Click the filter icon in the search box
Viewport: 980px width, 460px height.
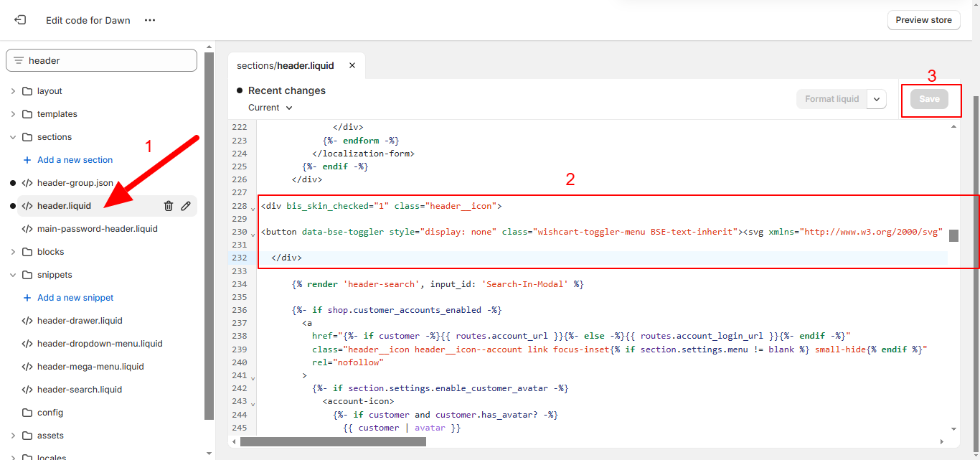(x=19, y=61)
